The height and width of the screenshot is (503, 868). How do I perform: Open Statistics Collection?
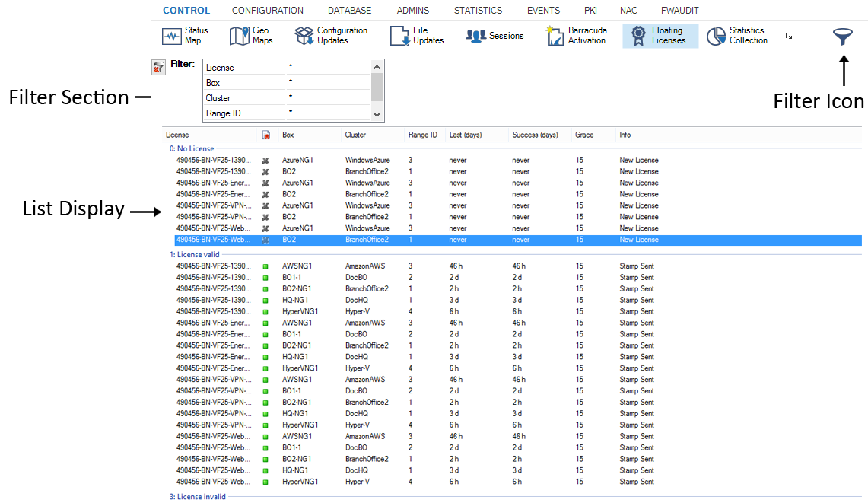[x=737, y=36]
